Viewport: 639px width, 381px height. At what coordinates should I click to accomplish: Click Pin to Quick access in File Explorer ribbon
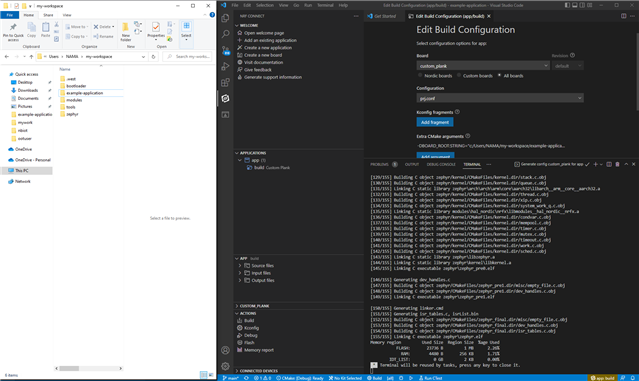[13, 32]
